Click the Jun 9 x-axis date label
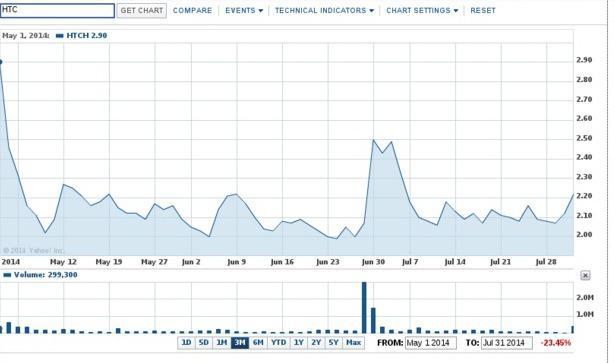This screenshot has width=614, height=363. pyautogui.click(x=237, y=262)
